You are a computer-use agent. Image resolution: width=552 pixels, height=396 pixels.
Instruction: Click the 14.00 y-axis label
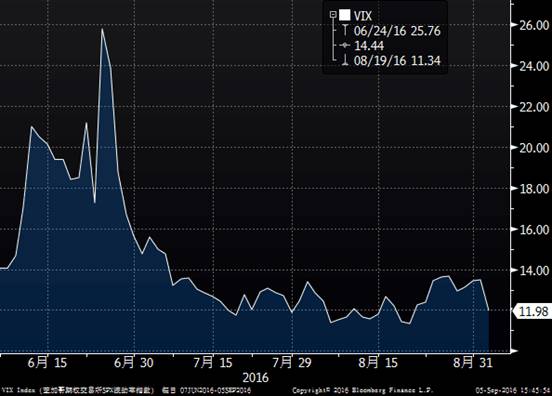[534, 270]
